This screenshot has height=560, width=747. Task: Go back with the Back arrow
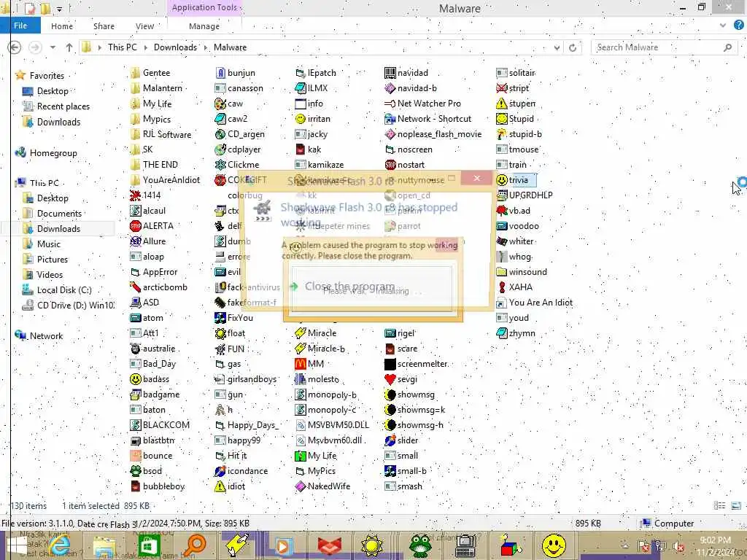pyautogui.click(x=15, y=47)
